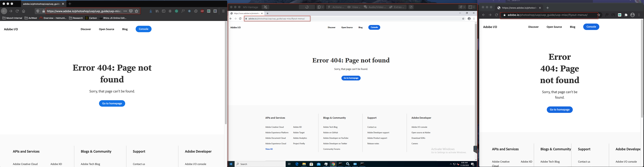Image resolution: width=644 pixels, height=167 pixels.
Task: Open the Extras dropdown menu
Action: tap(397, 7)
